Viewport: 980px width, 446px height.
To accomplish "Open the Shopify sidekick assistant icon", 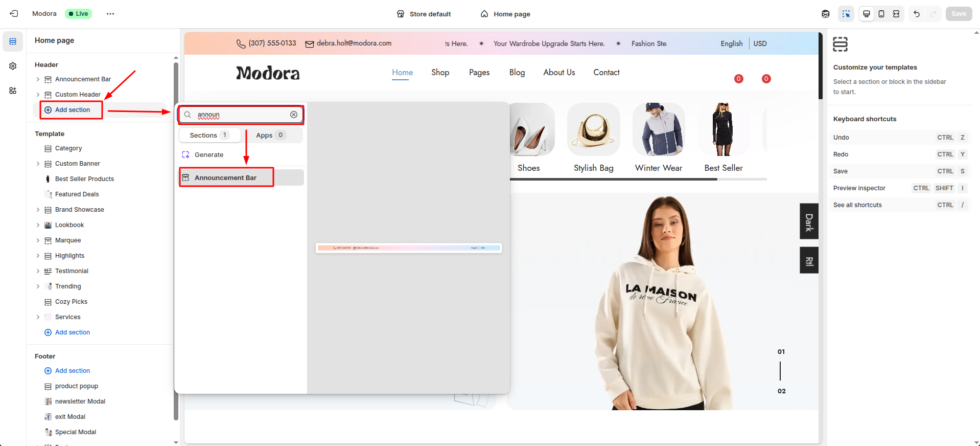I will (826, 14).
